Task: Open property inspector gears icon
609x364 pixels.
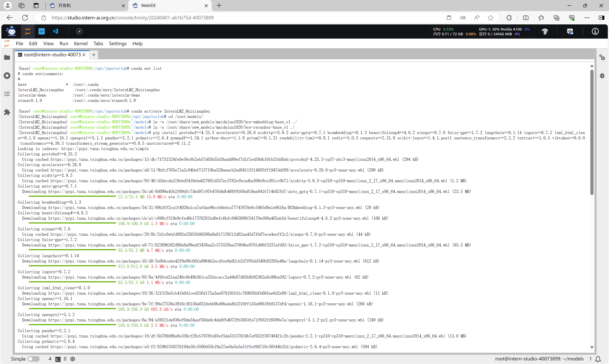Action: click(x=602, y=57)
